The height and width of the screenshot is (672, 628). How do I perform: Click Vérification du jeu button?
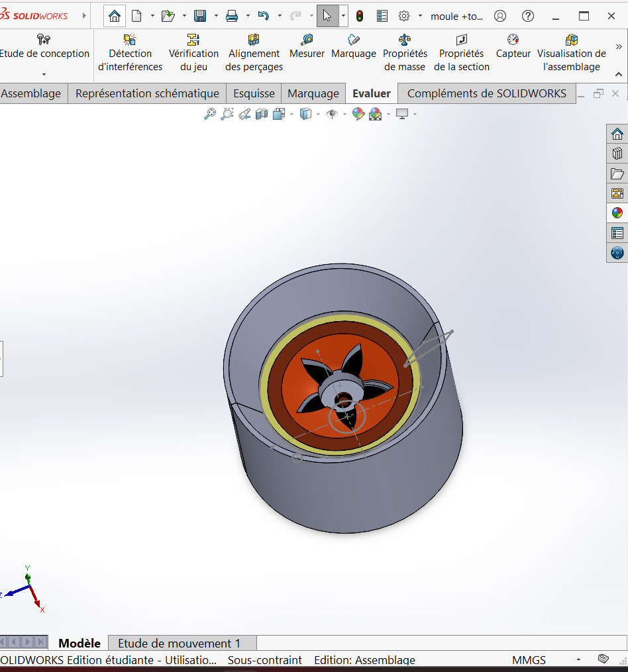(193, 53)
